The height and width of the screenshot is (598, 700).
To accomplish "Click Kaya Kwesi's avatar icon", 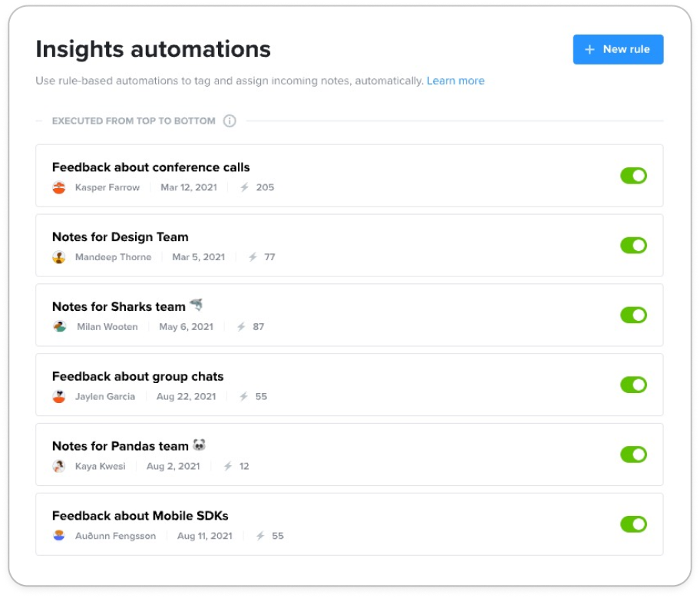I will click(59, 466).
